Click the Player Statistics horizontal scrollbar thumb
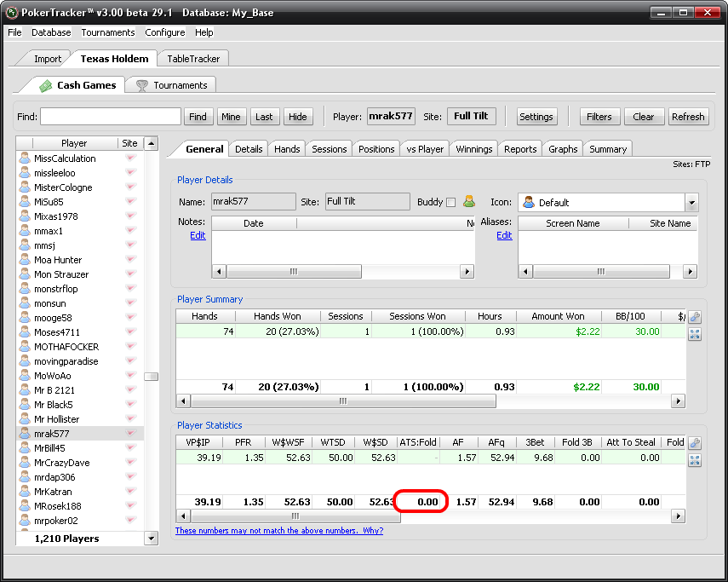Screen dimensions: 728x582 [295, 516]
